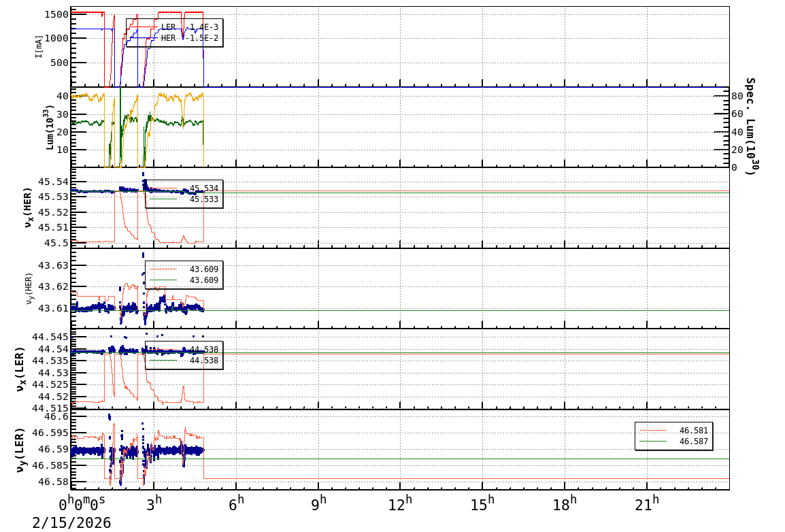Viewport: 785px width, 532px height.
Task: Select the Lum(10^33) left axis title
Action: click(49, 127)
